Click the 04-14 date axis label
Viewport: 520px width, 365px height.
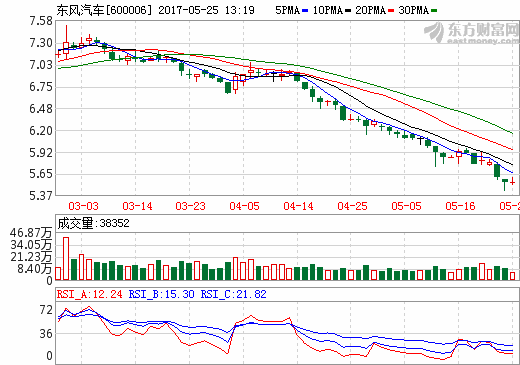(x=298, y=206)
